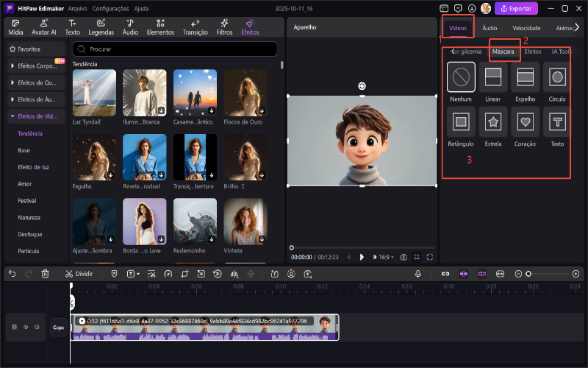Open the Favoritos section
Viewport: 588px width, 368px height.
click(36, 49)
